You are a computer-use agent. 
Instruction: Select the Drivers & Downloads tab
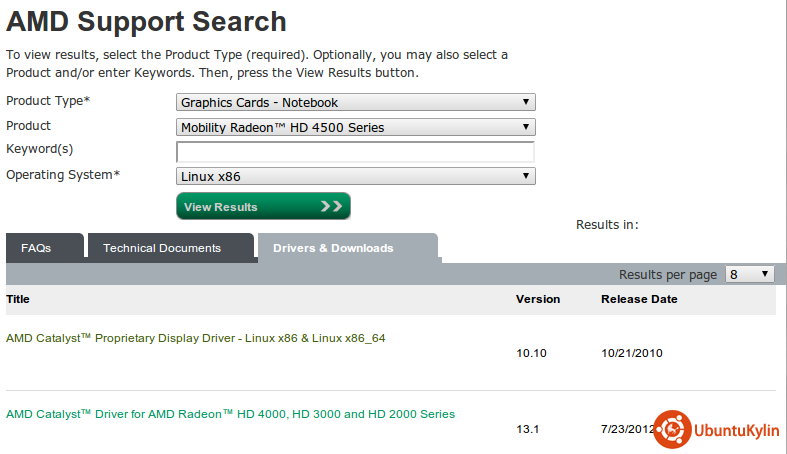coord(333,248)
